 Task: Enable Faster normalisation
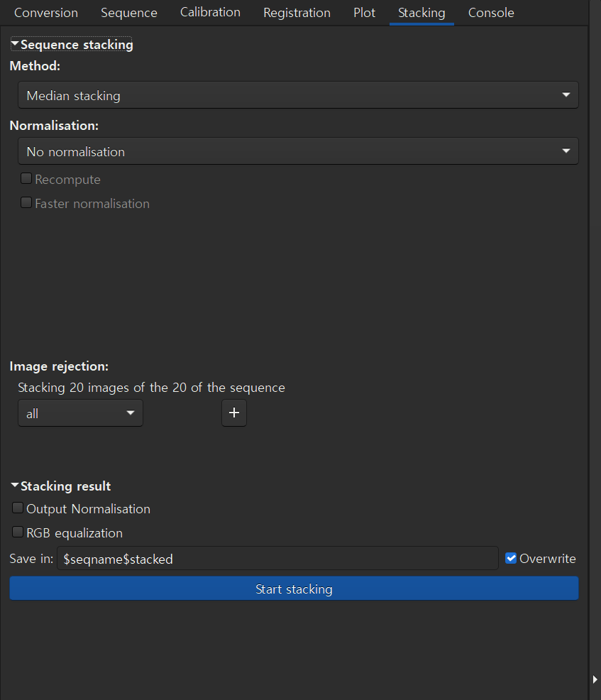[26, 202]
